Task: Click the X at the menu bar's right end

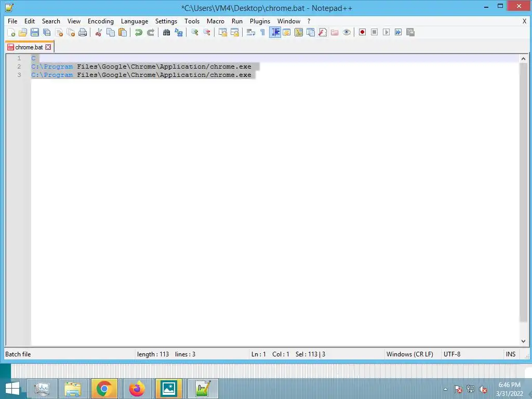Action: tap(524, 21)
